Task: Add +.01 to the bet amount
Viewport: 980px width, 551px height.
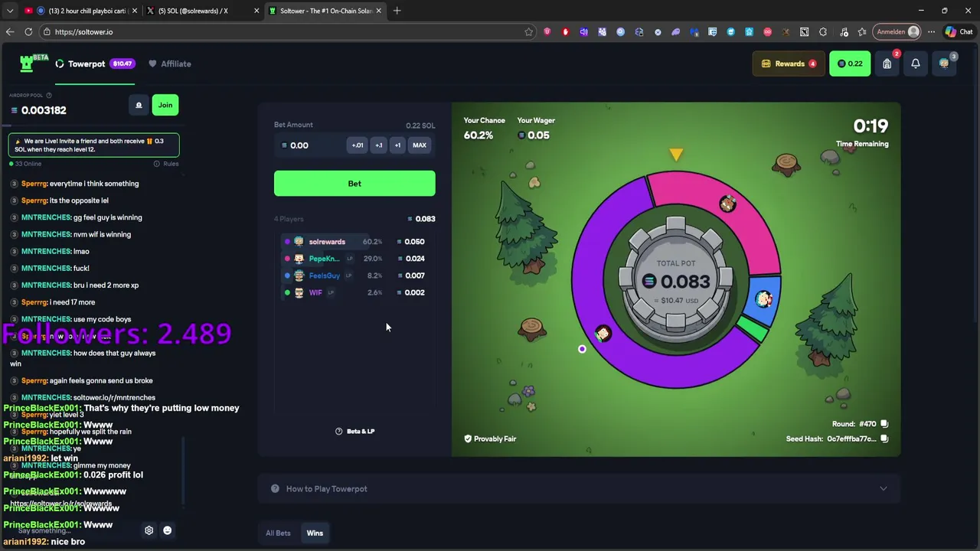Action: click(x=358, y=145)
